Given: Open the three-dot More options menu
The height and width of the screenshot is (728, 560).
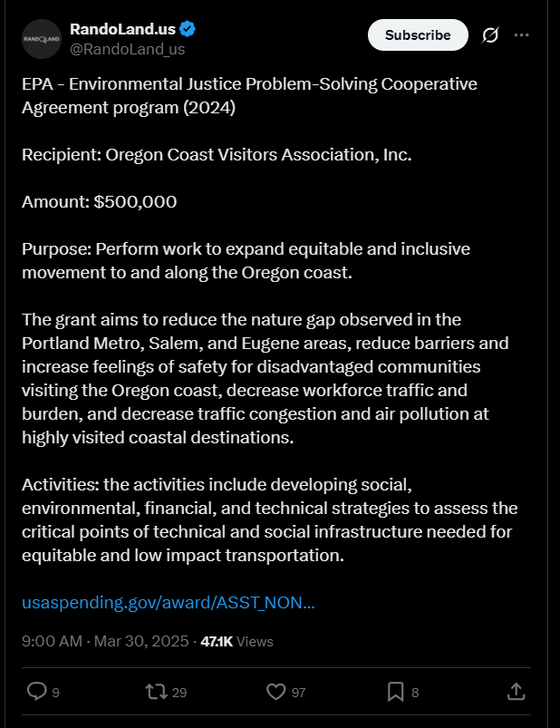Looking at the screenshot, I should [x=521, y=35].
